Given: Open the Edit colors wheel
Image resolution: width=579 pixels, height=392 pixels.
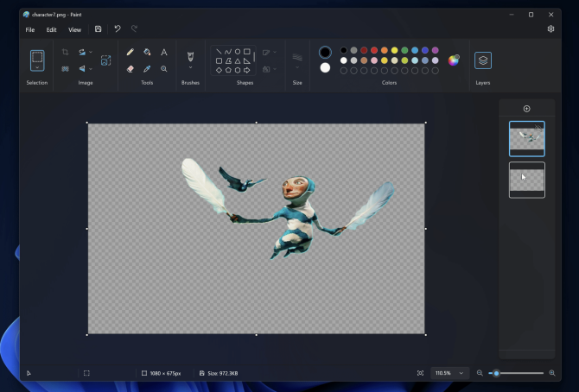Looking at the screenshot, I should [454, 60].
